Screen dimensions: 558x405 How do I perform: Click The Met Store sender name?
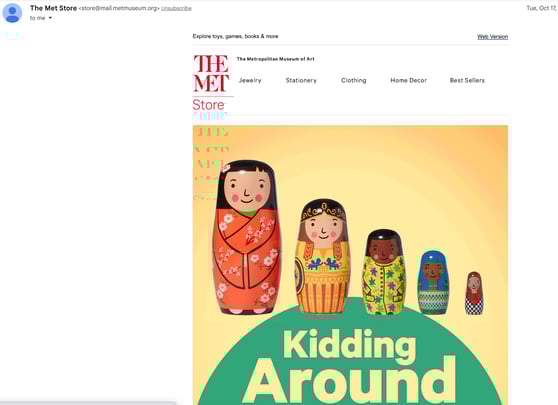click(53, 8)
